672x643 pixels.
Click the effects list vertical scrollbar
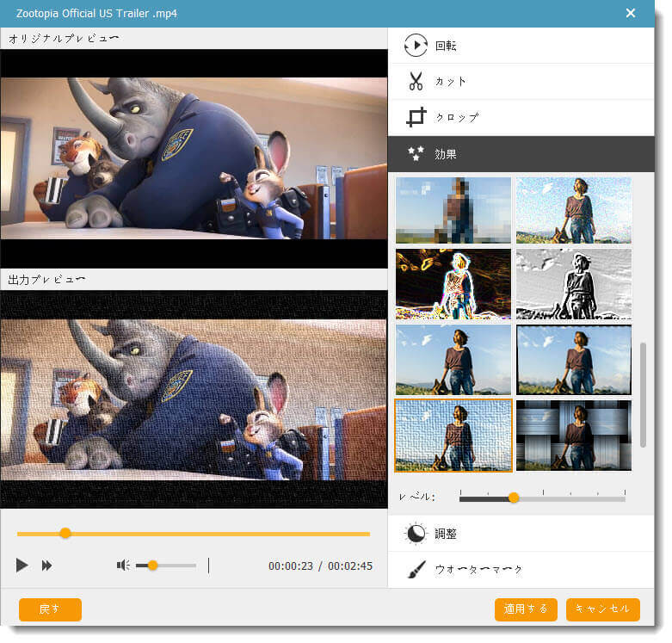coord(643,394)
